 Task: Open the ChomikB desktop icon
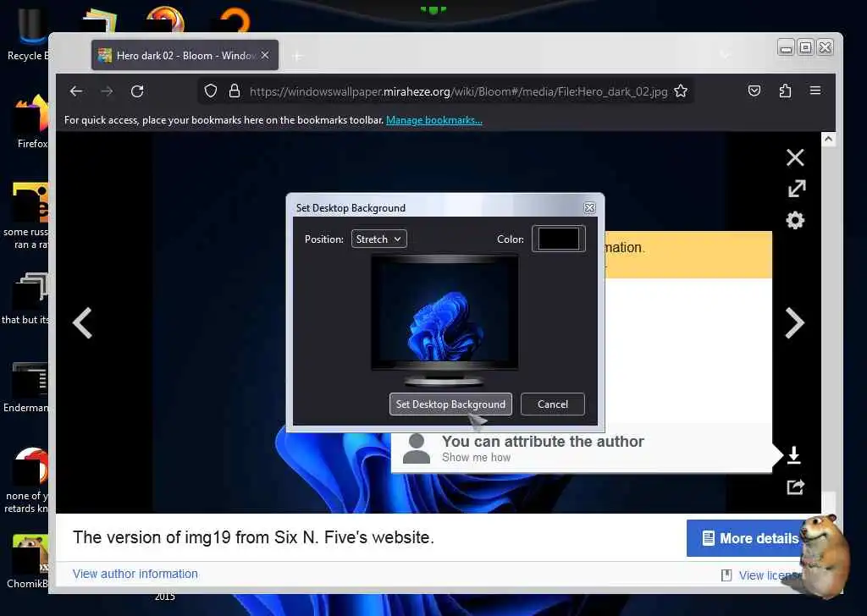coord(29,561)
